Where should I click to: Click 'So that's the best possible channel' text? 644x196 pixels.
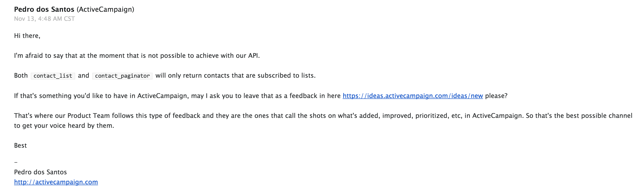pyautogui.click(x=579, y=116)
